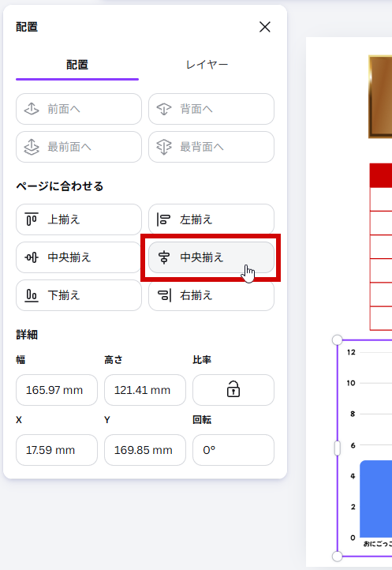This screenshot has height=570, width=392.
Task: Switch to the 配置 tab
Action: [77, 65]
